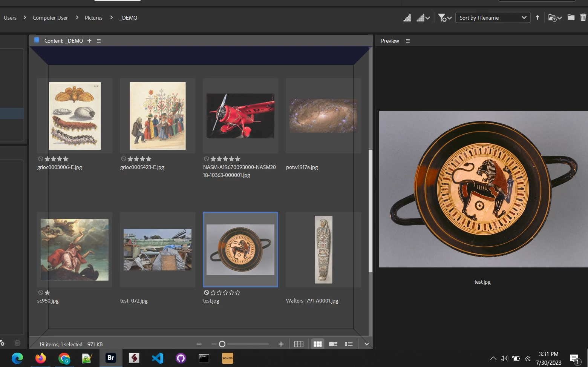This screenshot has width=588, height=367.
Task: Expand chevron after Users breadcrumb
Action: [25, 17]
